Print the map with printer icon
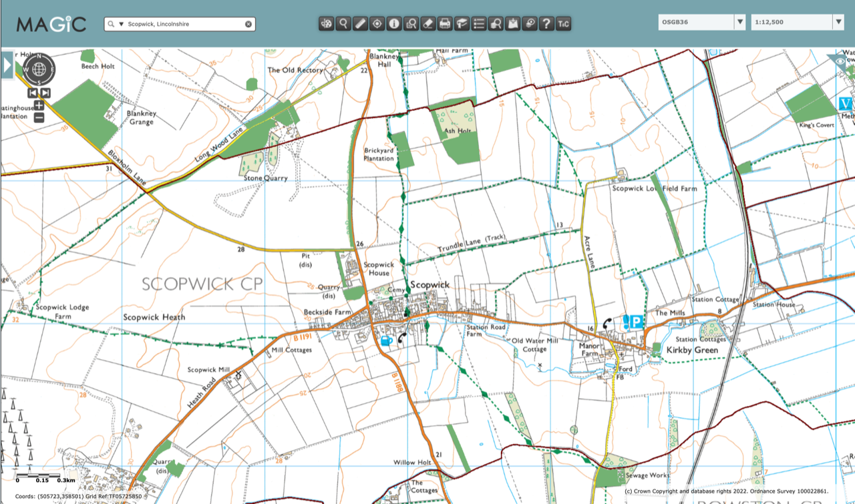 coord(445,24)
